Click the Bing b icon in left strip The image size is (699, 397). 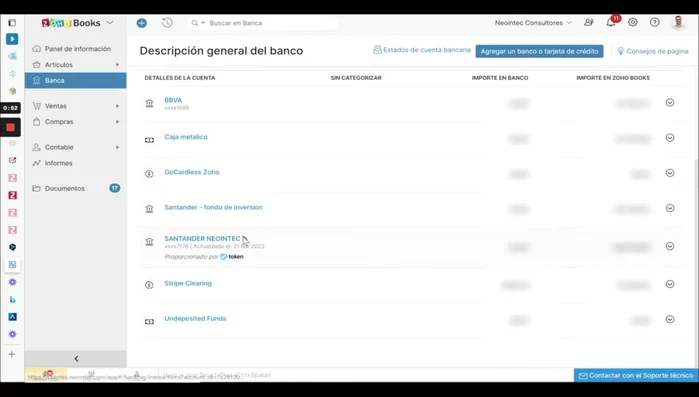tap(12, 299)
